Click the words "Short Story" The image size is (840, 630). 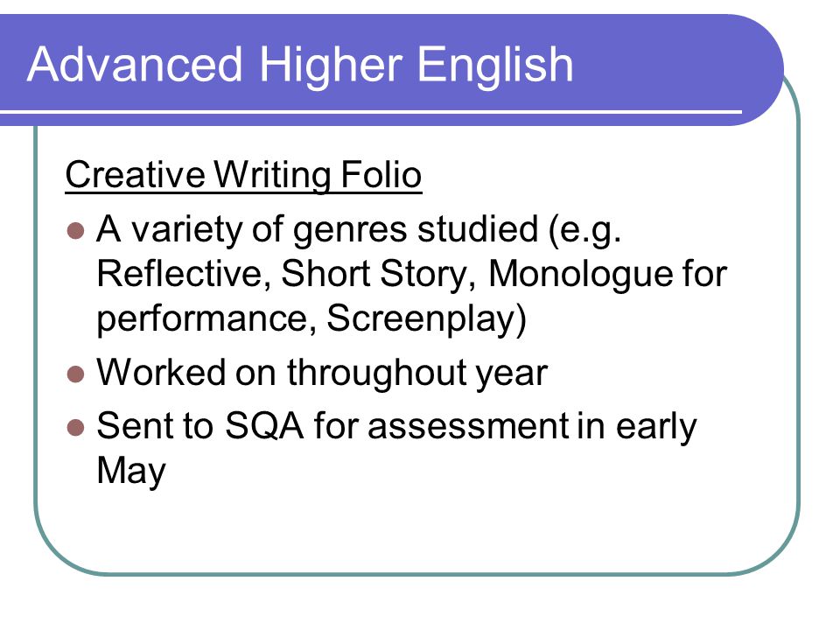(374, 274)
